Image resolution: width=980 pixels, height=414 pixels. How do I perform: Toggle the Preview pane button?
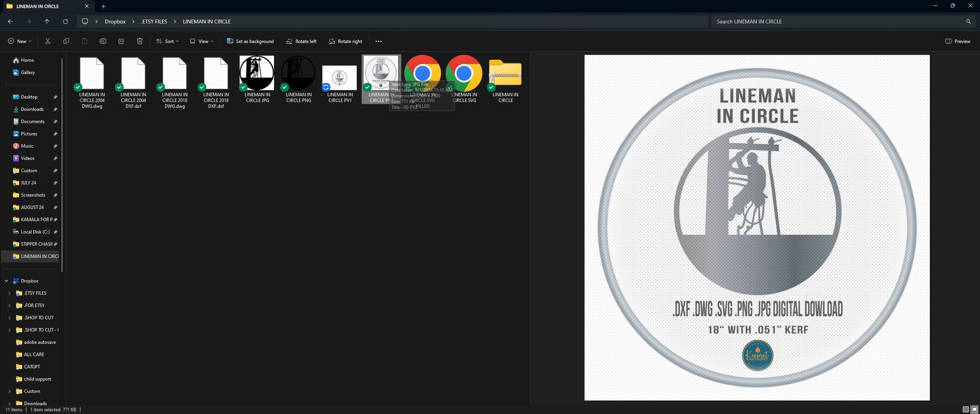pyautogui.click(x=958, y=41)
